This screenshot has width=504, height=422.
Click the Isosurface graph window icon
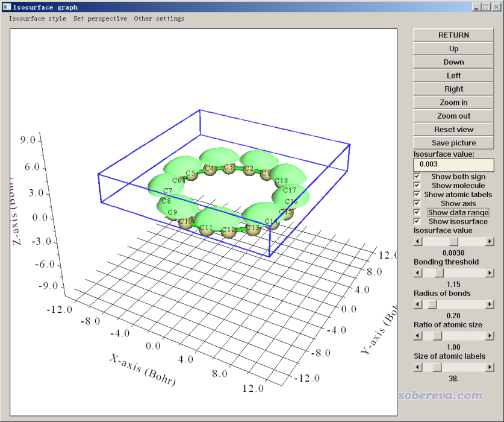[x=7, y=7]
